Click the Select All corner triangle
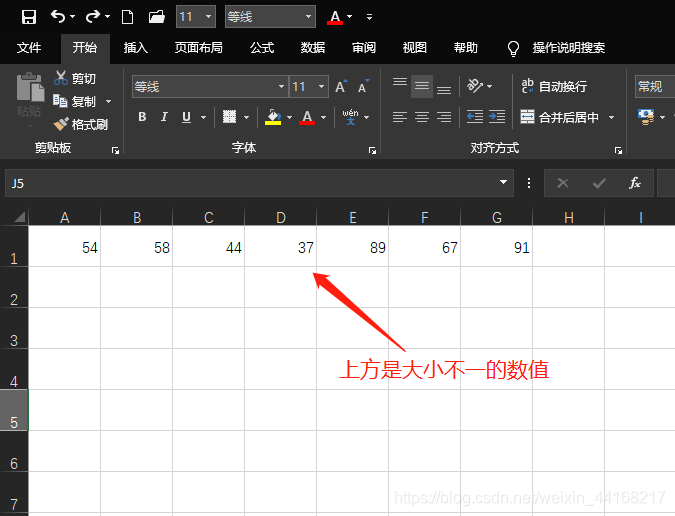The height and width of the screenshot is (516, 675). (19, 216)
